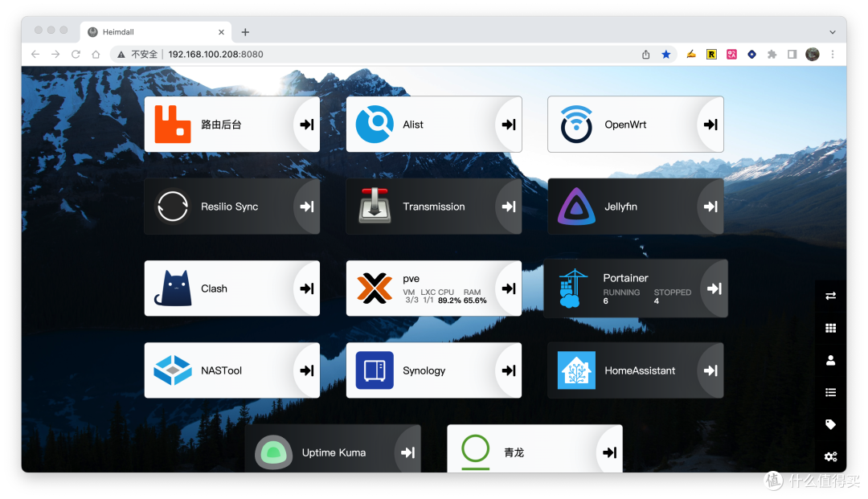Screen dimensions: 868x499
Task: Open the extensions puzzle menu
Action: click(772, 54)
